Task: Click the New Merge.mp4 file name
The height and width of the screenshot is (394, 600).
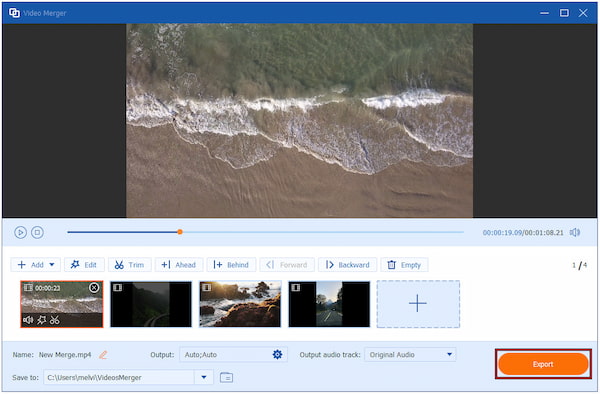Action: (x=65, y=355)
